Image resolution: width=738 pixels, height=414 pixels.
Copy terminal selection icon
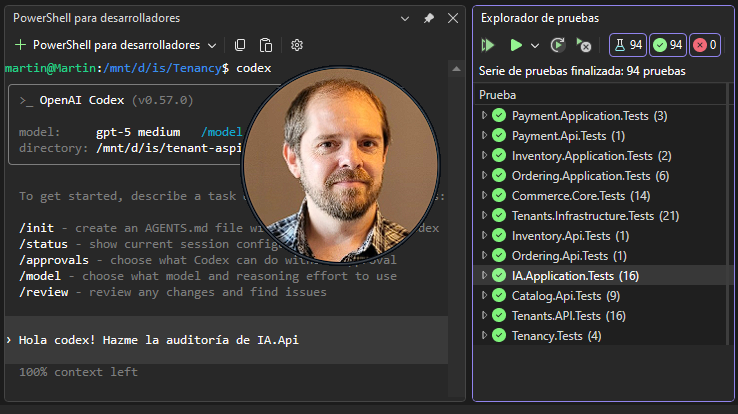[x=240, y=45]
